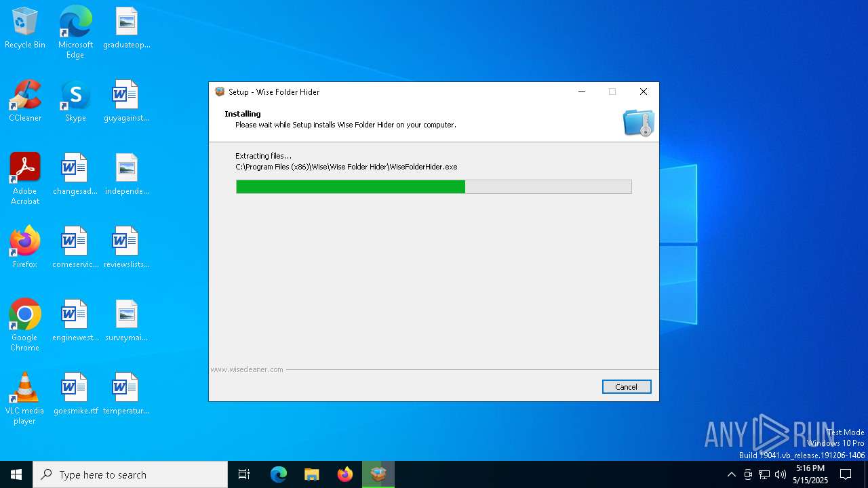Launch Google Chrome from the desktop

pyautogui.click(x=25, y=325)
